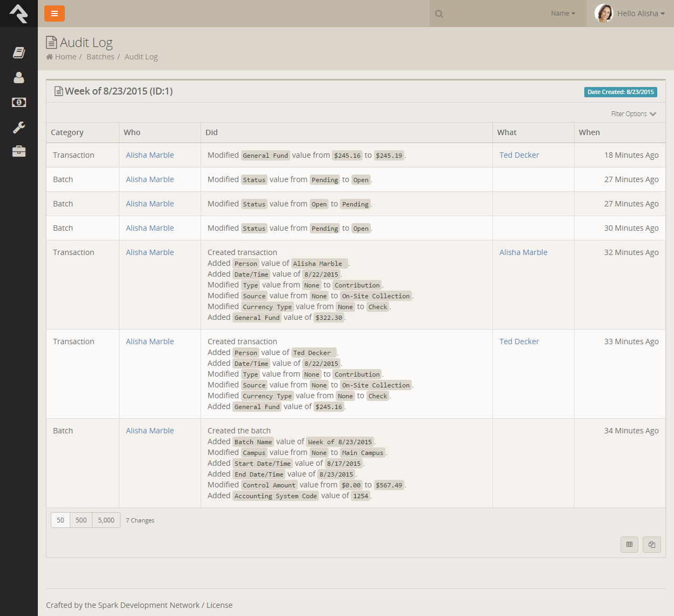Viewport: 674px width, 616px height.
Task: Go to Home in the breadcrumb
Action: (x=65, y=57)
